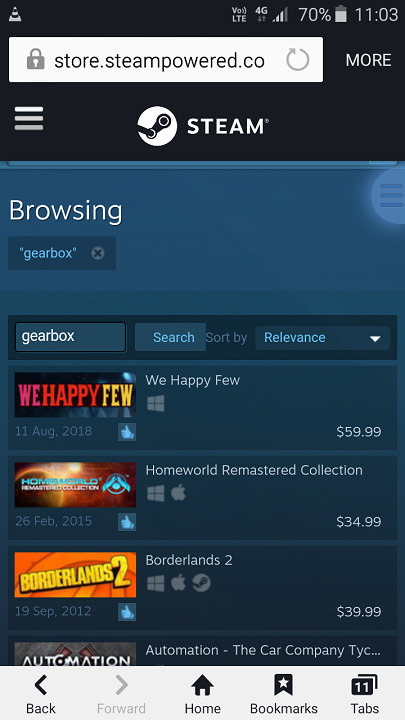Open browser MORE menu
The height and width of the screenshot is (720, 405).
click(368, 60)
